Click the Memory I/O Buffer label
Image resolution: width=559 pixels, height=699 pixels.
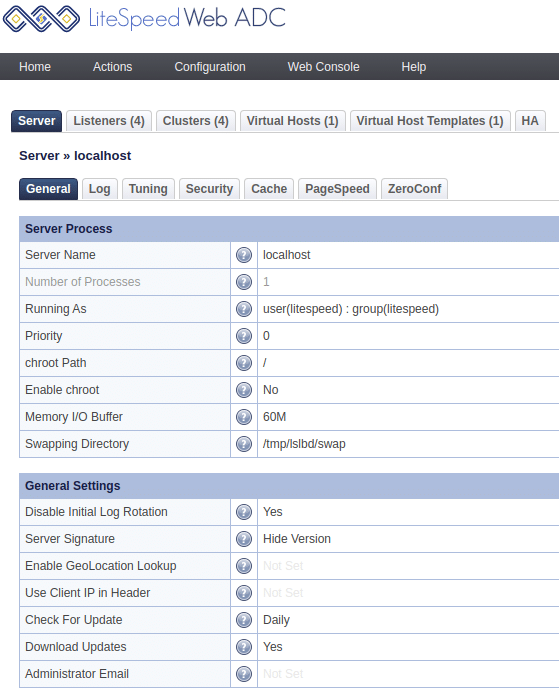coord(74,417)
